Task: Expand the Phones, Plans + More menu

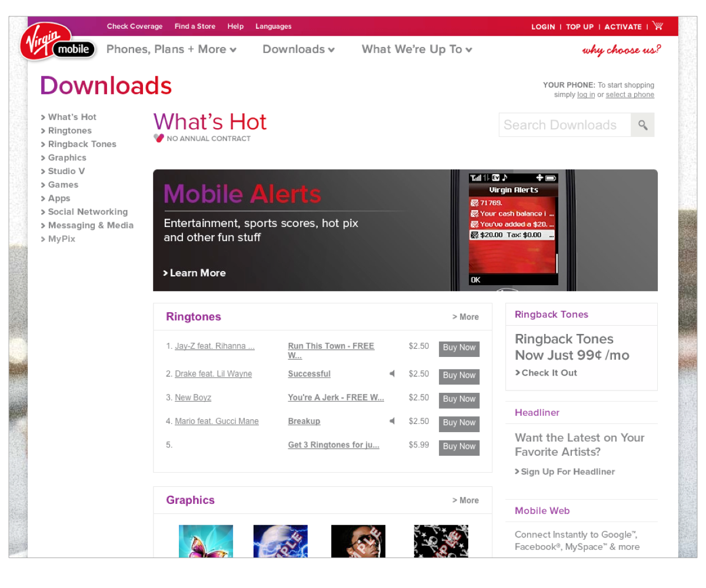Action: click(171, 49)
